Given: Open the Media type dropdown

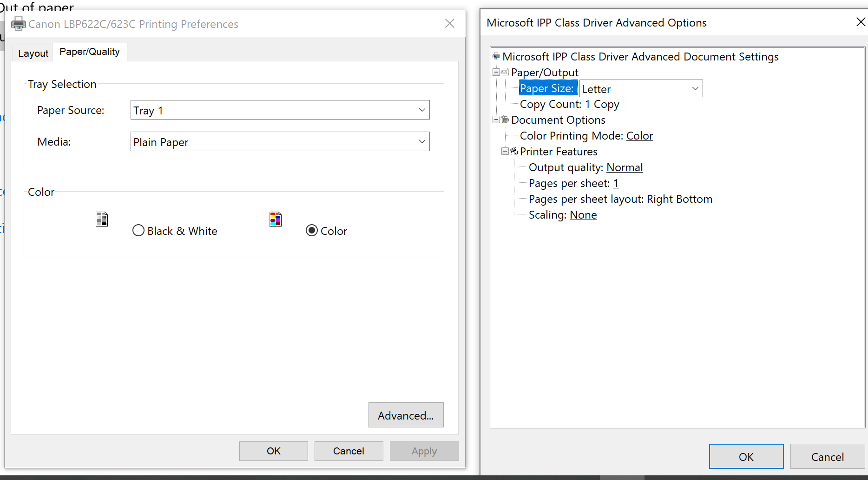Looking at the screenshot, I should [x=280, y=142].
